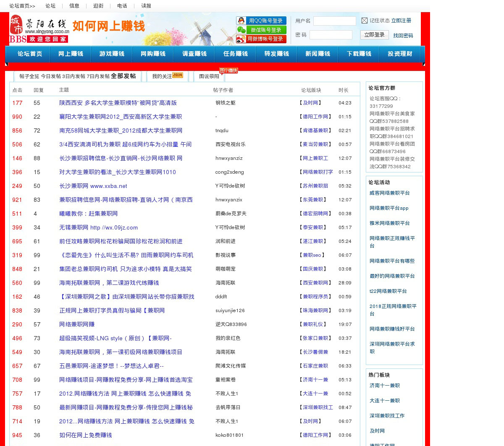Switch to the 图说荥阳 tab

pyautogui.click(x=209, y=76)
